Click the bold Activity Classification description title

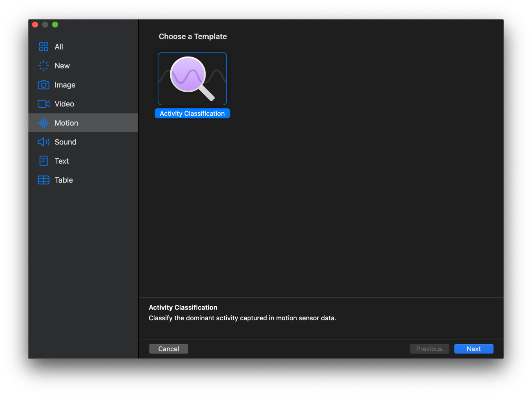click(x=183, y=308)
